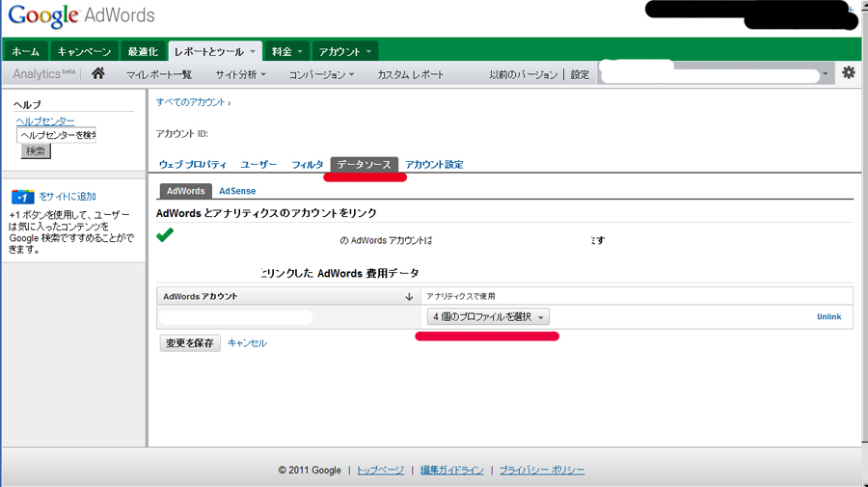Click the Analytics home icon
Viewport: 868px width, 487px height.
[x=98, y=73]
